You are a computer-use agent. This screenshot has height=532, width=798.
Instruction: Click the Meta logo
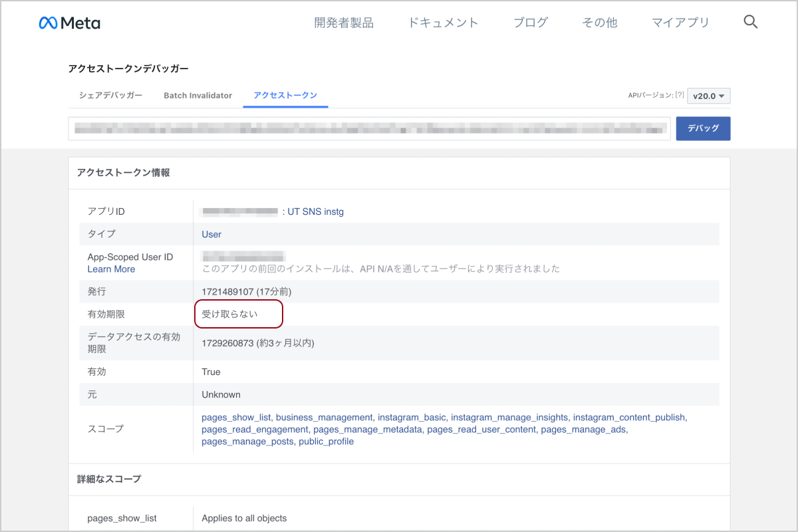click(x=70, y=23)
